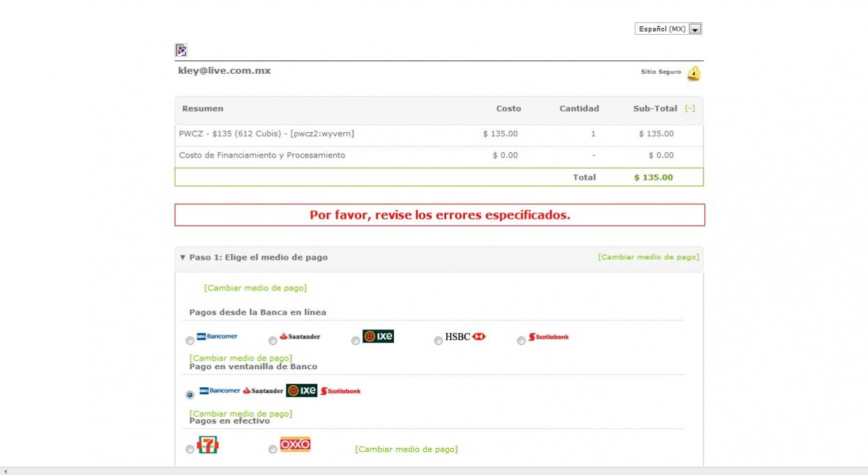
Task: Click Cambiar medio de pago link above Banca en línea
Action: click(x=255, y=288)
